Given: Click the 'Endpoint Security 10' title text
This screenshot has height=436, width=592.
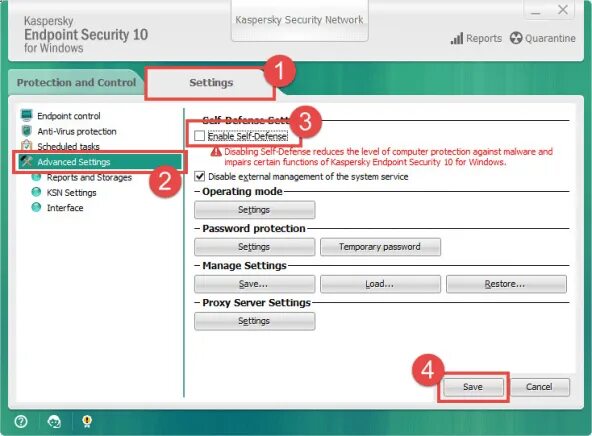Looking at the screenshot, I should tap(86, 35).
